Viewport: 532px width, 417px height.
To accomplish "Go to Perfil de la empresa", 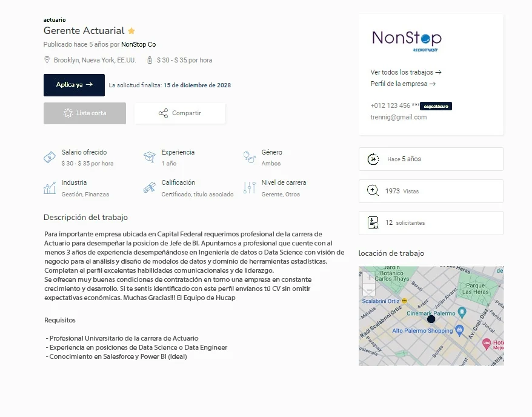I will (403, 84).
